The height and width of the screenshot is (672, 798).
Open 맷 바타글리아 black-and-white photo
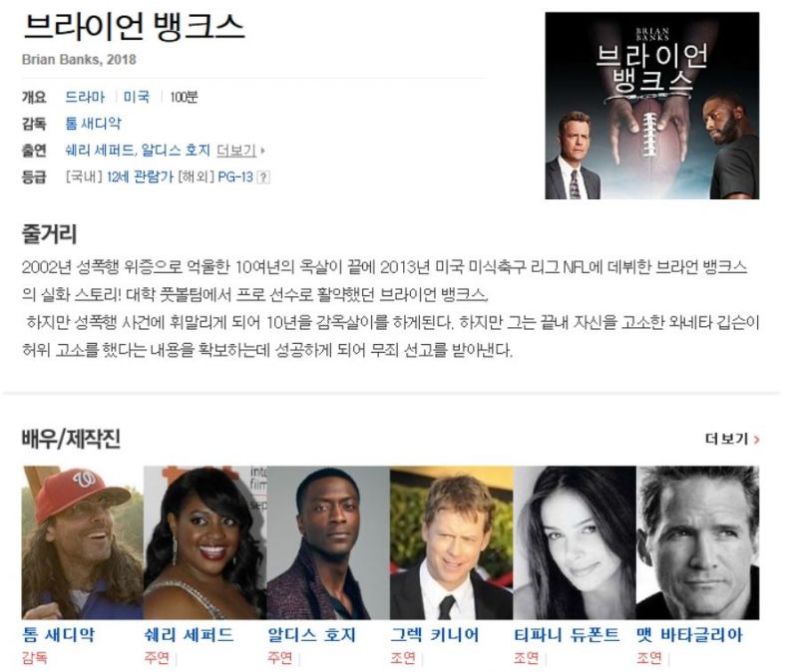click(697, 542)
